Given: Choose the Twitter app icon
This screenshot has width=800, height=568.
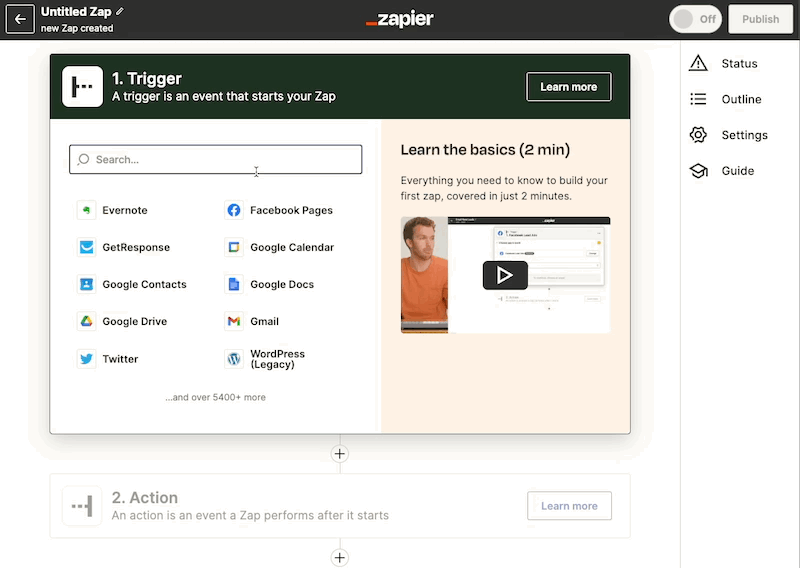Looking at the screenshot, I should pyautogui.click(x=86, y=359).
